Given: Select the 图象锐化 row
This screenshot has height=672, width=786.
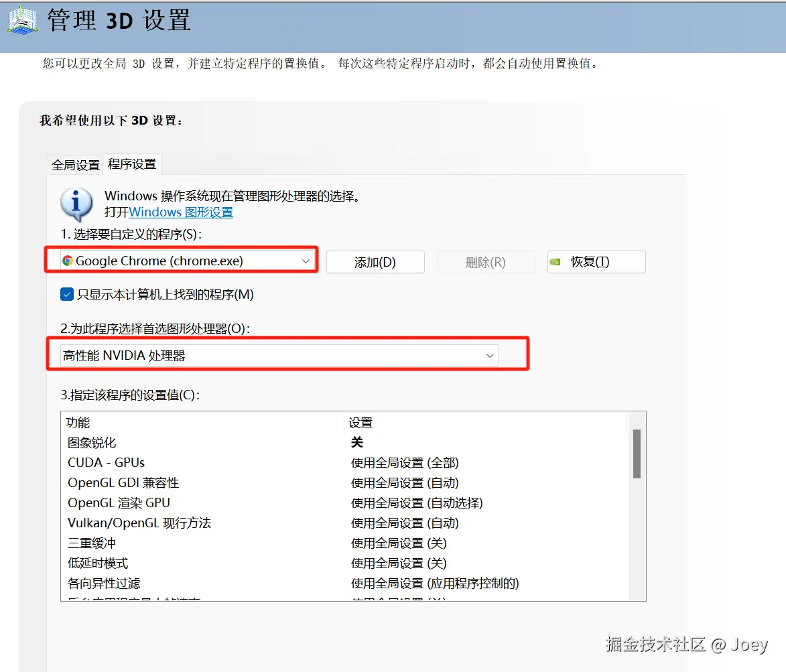Looking at the screenshot, I should pos(344,442).
